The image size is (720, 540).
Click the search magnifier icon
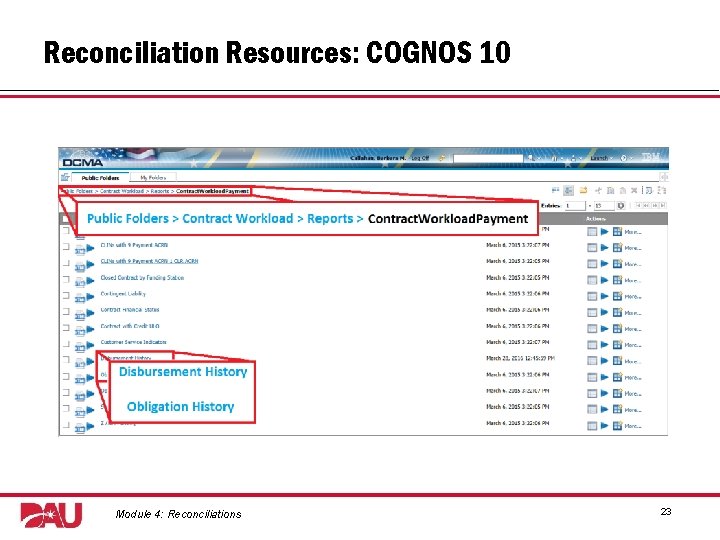pos(530,158)
